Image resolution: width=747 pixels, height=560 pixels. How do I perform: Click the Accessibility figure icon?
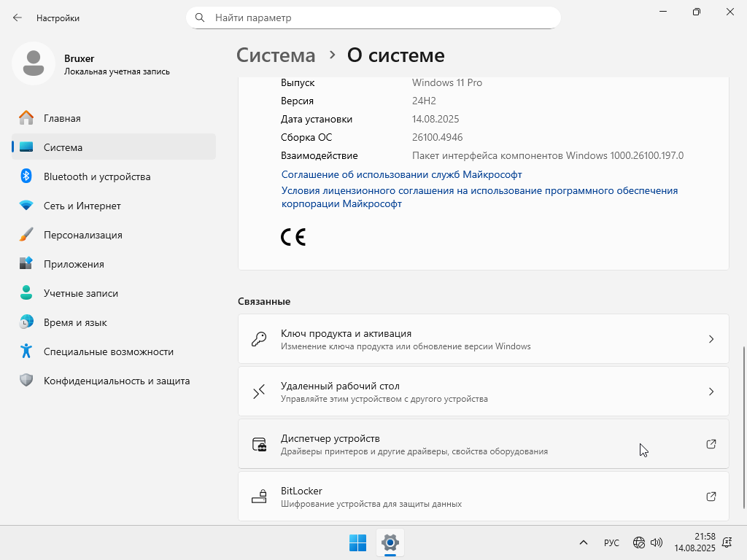pos(26,351)
